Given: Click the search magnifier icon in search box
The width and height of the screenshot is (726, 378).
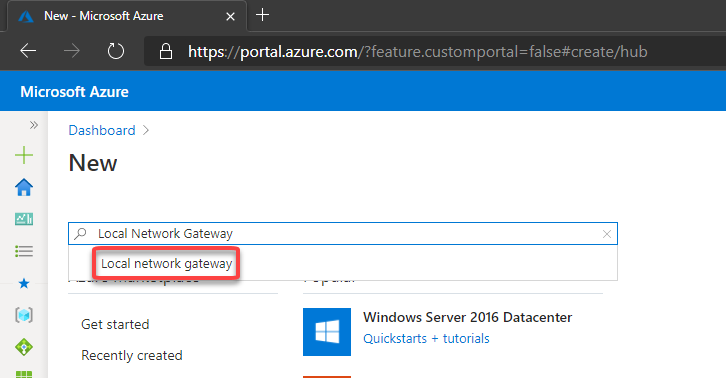Looking at the screenshot, I should click(81, 233).
